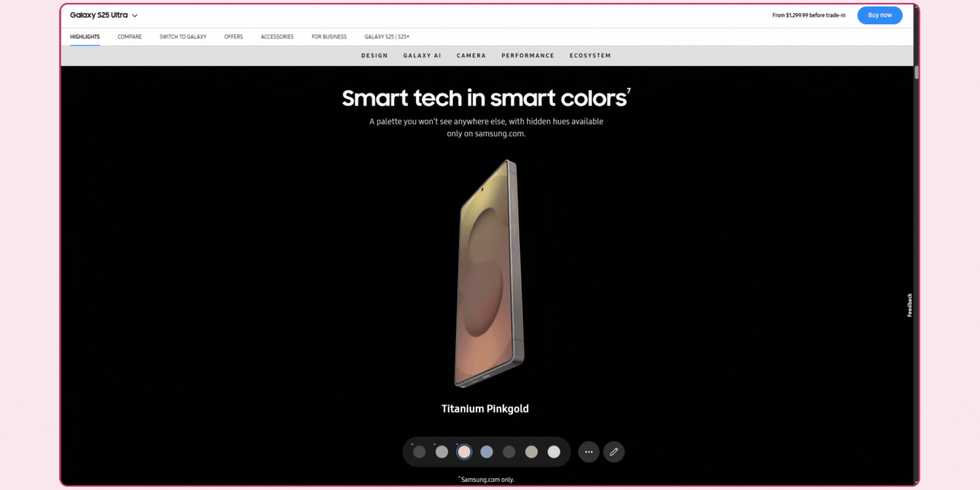
Task: Click the Samsung.com only footnote
Action: click(x=487, y=480)
